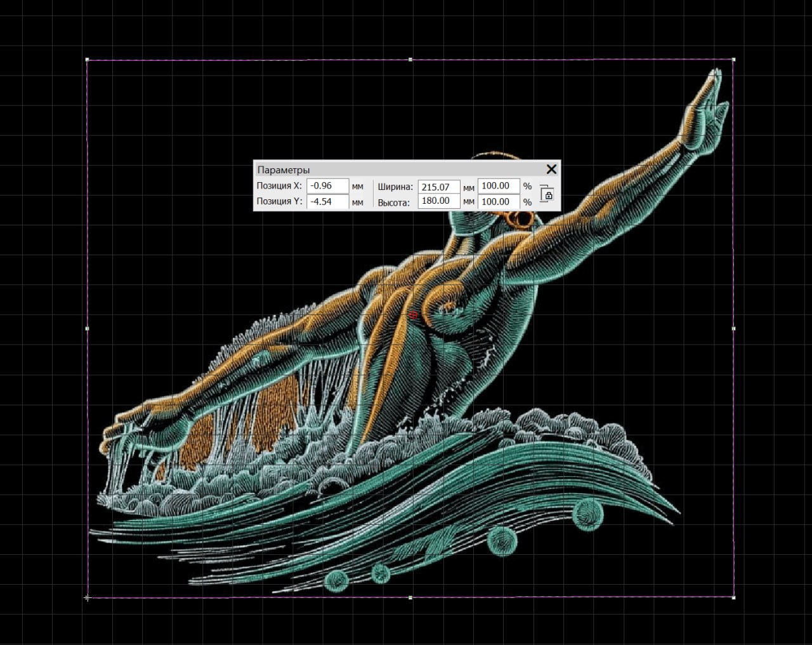Click the Ширина percent scale field
Screen dimensions: 812x645
coord(498,186)
